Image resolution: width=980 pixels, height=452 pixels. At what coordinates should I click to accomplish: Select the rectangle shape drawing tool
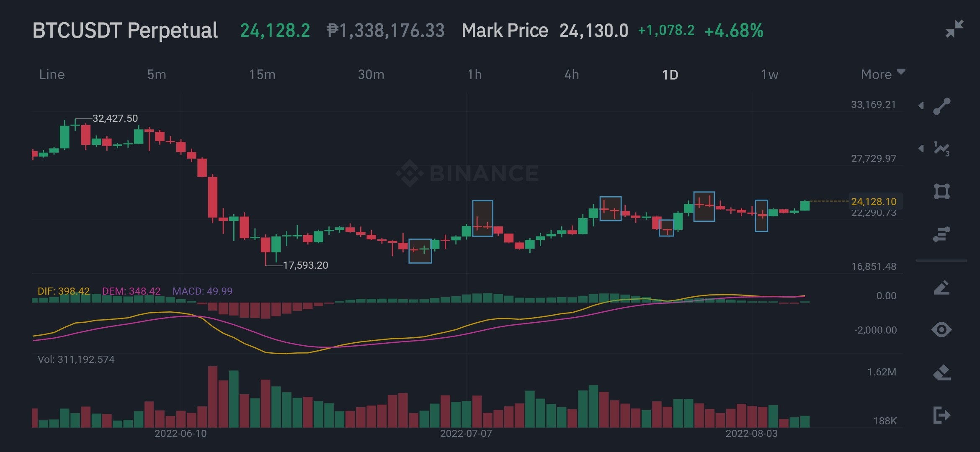point(942,191)
